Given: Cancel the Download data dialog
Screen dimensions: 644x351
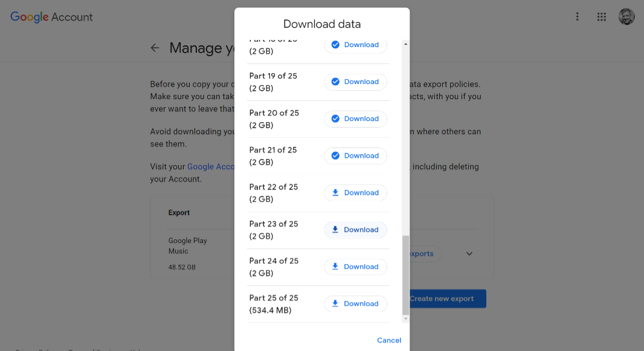Looking at the screenshot, I should [389, 340].
